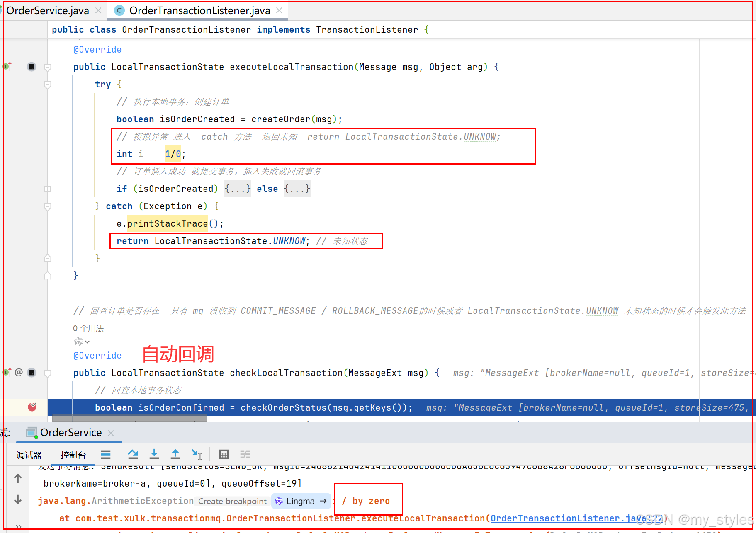This screenshot has height=533, width=756.
Task: Click the Trace Current Stream Chain icon
Action: coord(245,455)
